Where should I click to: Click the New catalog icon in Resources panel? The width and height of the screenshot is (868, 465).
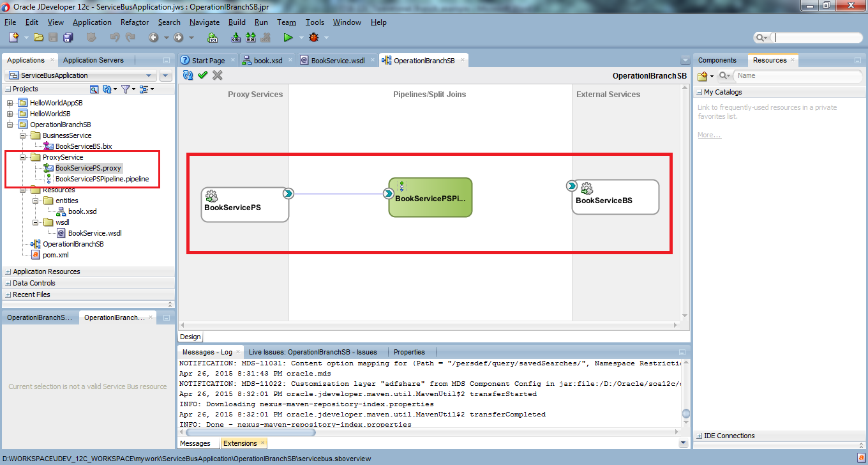pyautogui.click(x=703, y=76)
